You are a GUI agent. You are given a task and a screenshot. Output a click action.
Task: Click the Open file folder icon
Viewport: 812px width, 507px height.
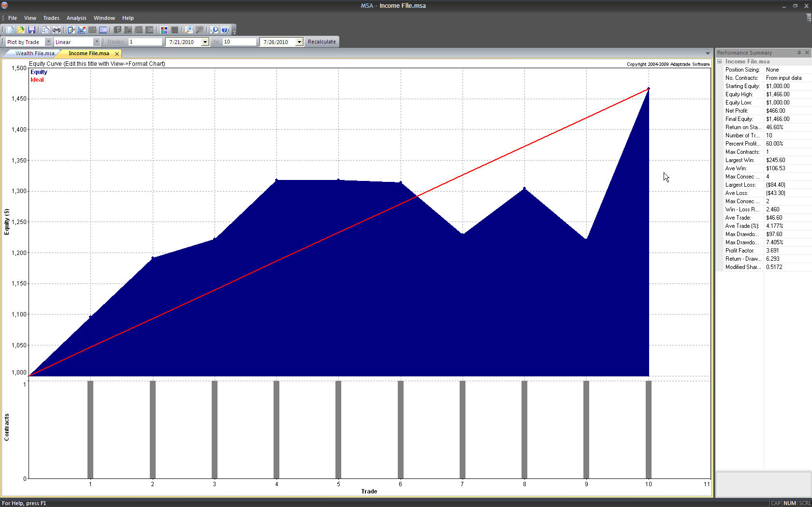[21, 30]
